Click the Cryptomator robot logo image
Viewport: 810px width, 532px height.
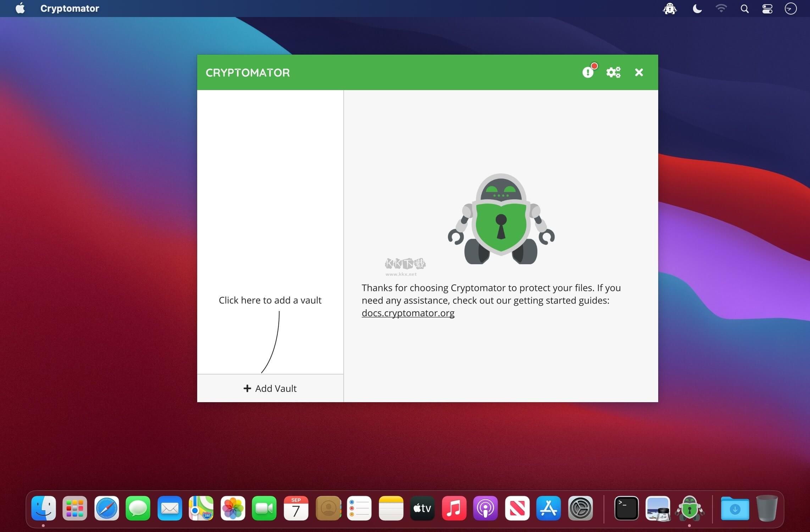click(x=501, y=219)
